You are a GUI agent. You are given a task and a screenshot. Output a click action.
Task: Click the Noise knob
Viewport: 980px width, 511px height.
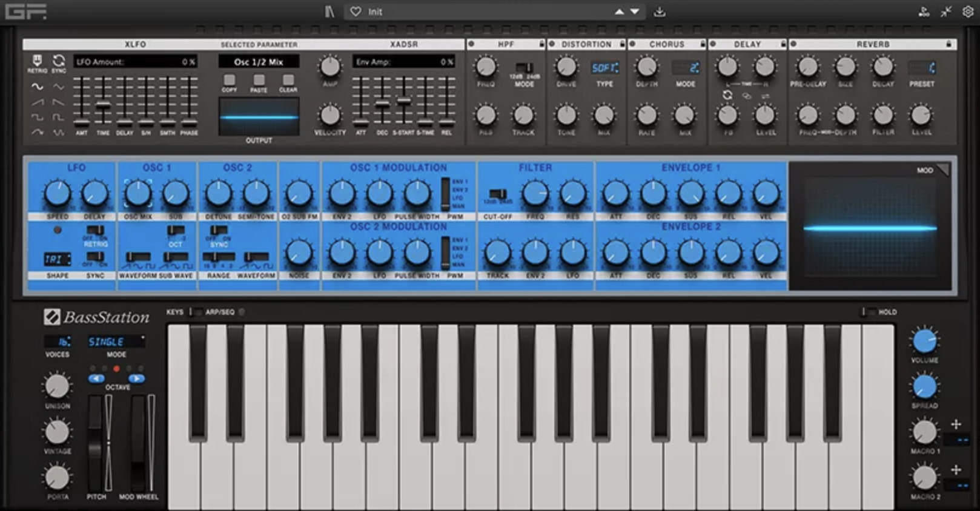coord(299,252)
